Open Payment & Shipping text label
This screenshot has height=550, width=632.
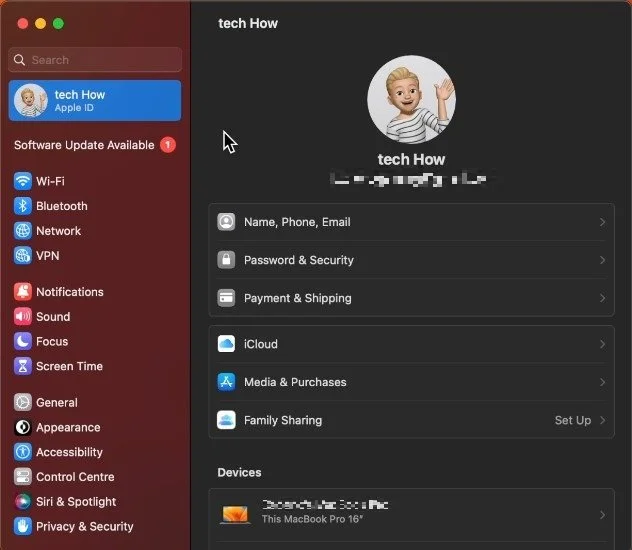[x=297, y=298]
